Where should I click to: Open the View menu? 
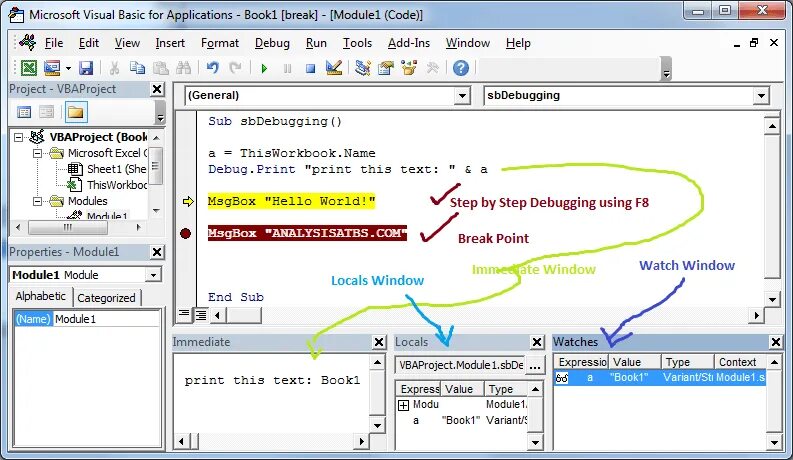(x=127, y=43)
